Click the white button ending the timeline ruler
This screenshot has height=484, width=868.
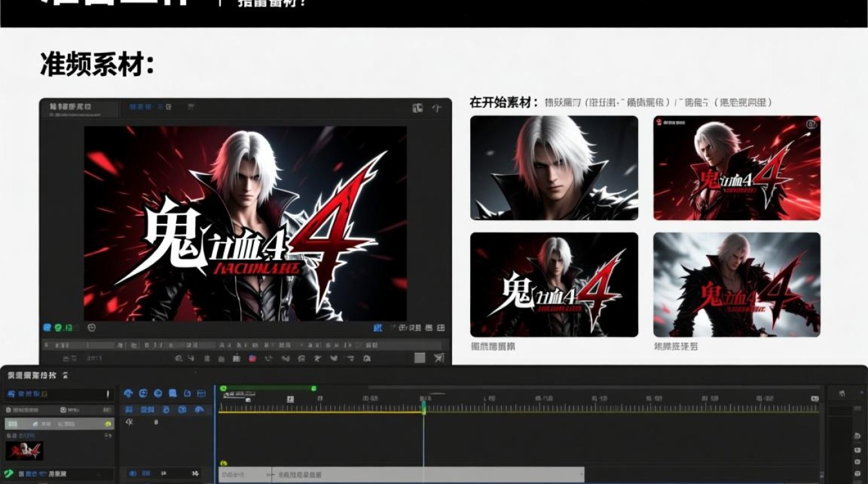pyautogui.click(x=815, y=399)
